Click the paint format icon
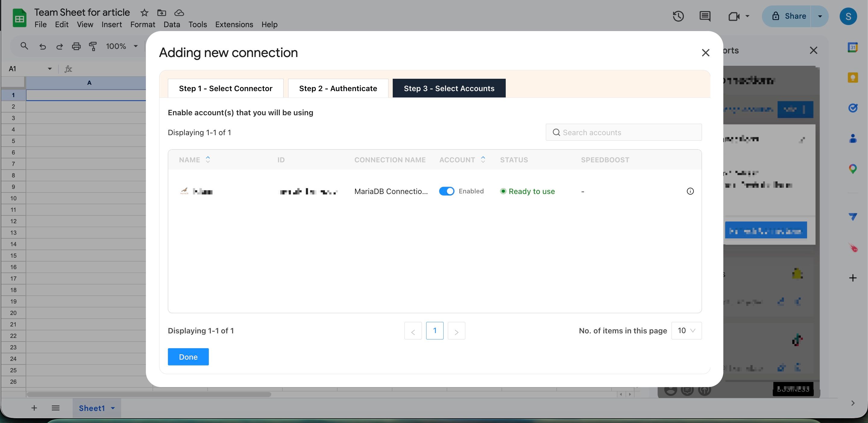The image size is (868, 423). tap(93, 46)
